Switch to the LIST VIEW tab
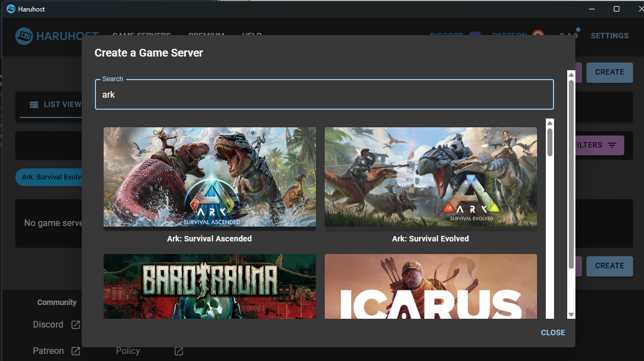This screenshot has height=361, width=644. [55, 105]
